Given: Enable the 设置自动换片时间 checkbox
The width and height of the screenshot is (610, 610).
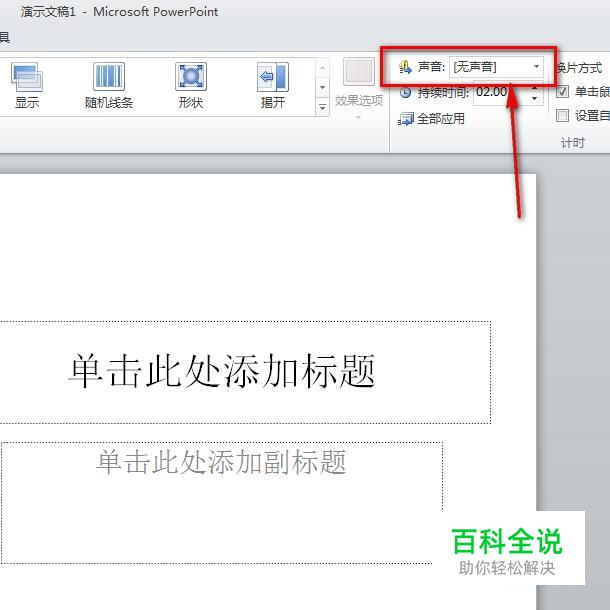Looking at the screenshot, I should (x=562, y=116).
